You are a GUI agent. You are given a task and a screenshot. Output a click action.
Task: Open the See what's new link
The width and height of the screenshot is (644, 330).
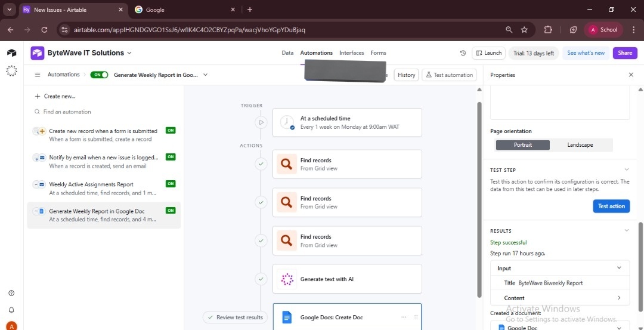(586, 53)
